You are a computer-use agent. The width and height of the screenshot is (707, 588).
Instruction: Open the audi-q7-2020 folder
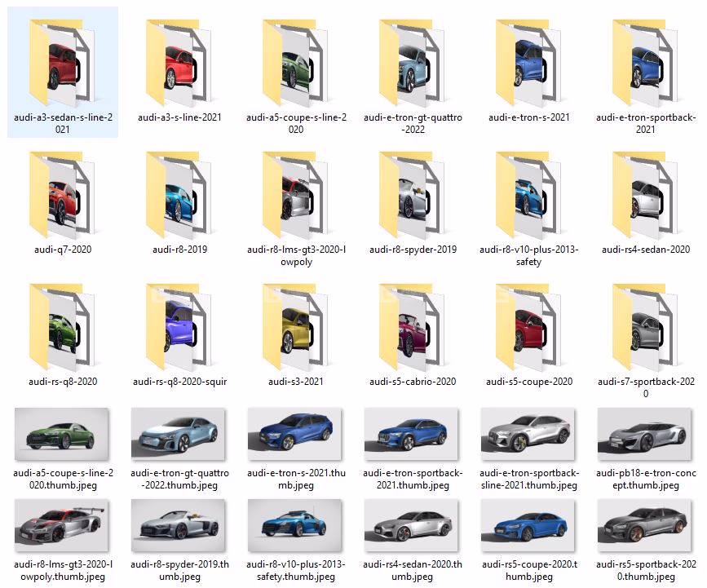tap(63, 195)
